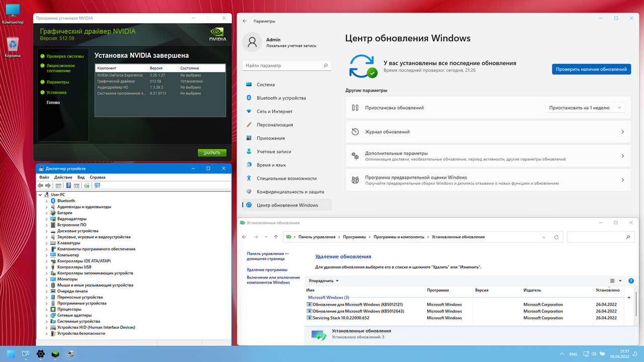The image size is (644, 362).
Task: Select Контроллеры USB in the device tree
Action: [73, 267]
